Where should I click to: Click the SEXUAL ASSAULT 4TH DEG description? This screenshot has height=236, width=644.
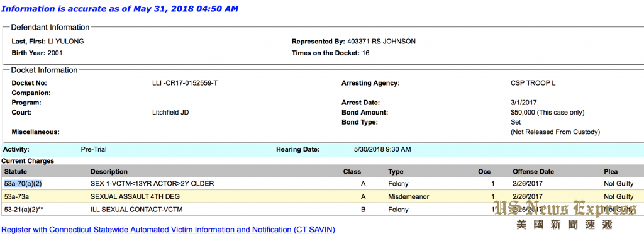[x=135, y=196]
